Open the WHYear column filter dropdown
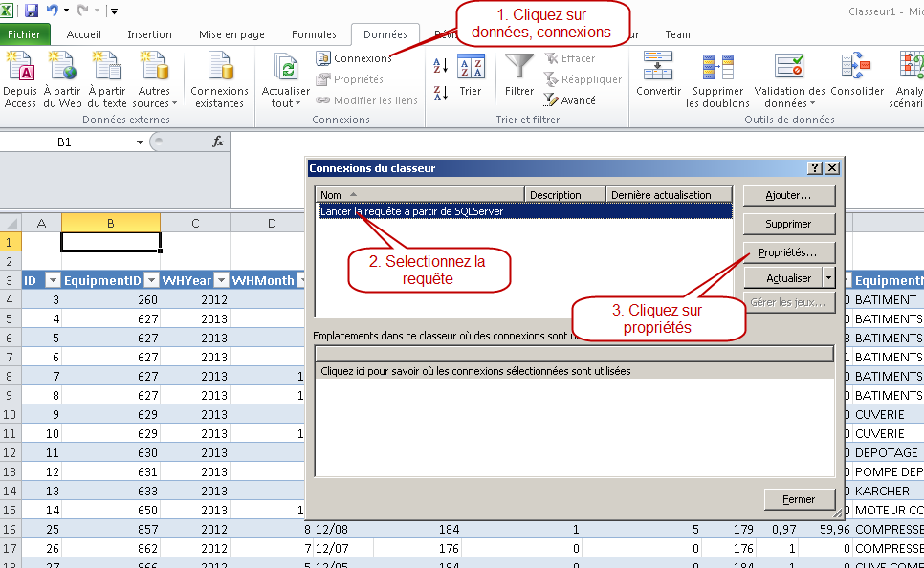 tap(222, 280)
